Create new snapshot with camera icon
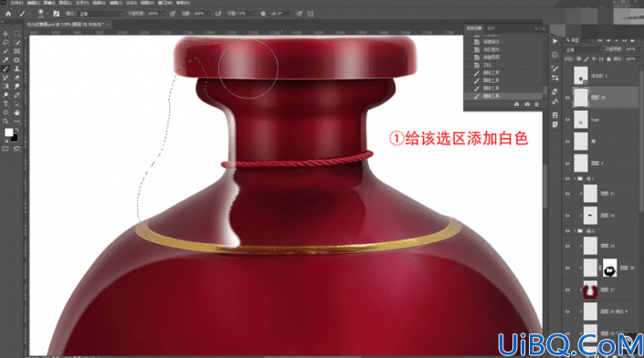644x358 pixels. (527, 105)
